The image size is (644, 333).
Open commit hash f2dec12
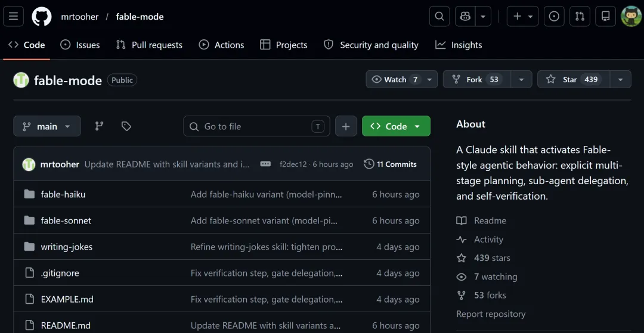pyautogui.click(x=293, y=164)
